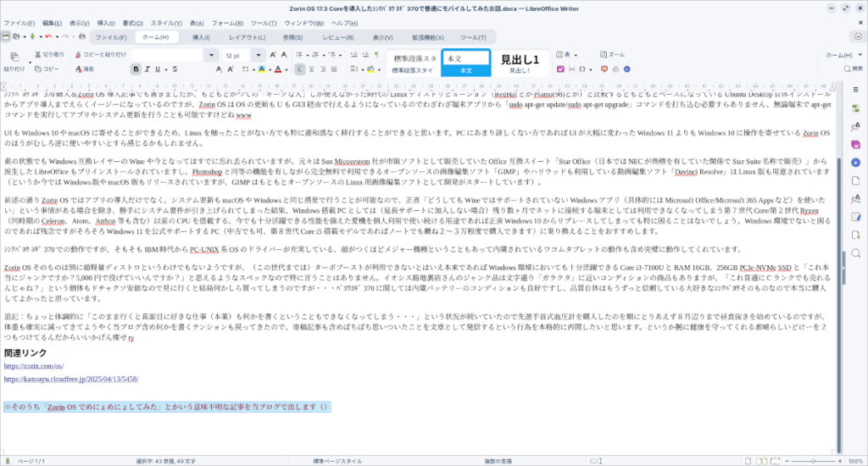The image size is (868, 466).
Task: Click the yellow highlight color swatch
Action: (x=262, y=69)
